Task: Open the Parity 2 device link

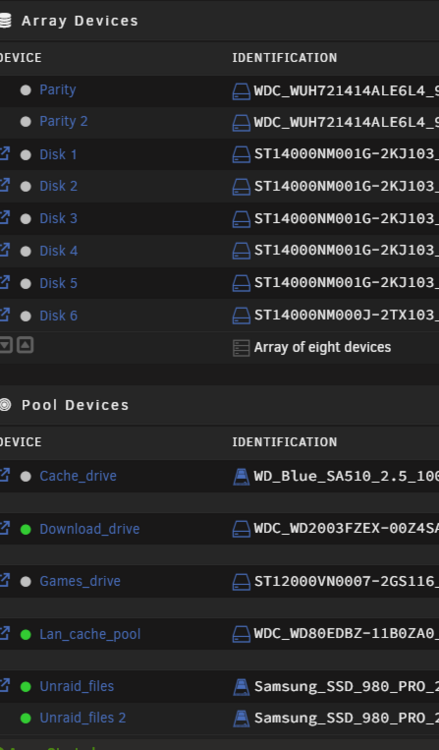Action: [64, 121]
